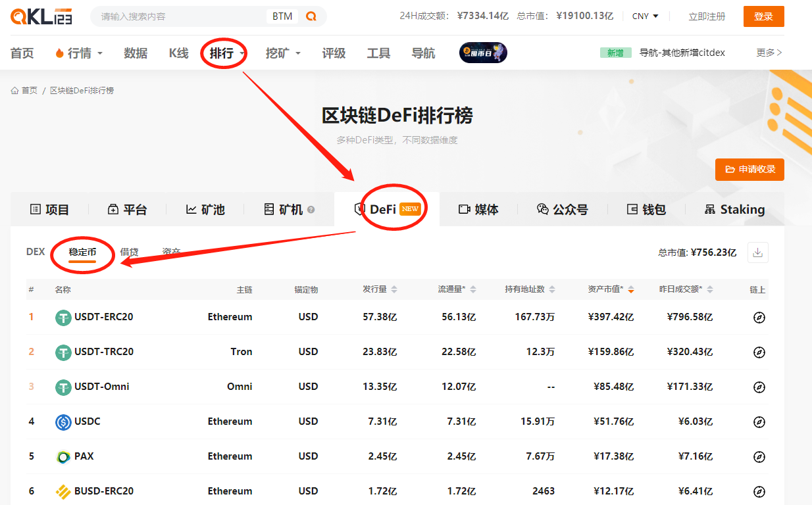Viewport: 812px width, 505px height.
Task: Click the PAX coin icon
Action: pyautogui.click(x=63, y=456)
